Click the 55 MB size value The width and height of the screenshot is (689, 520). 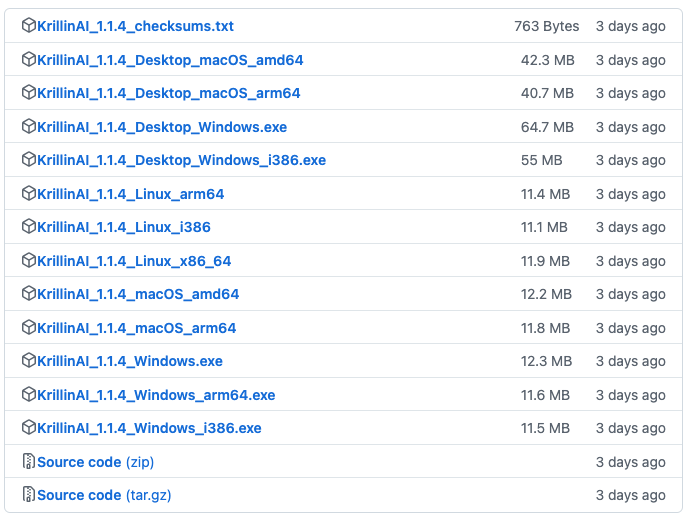tap(541, 160)
